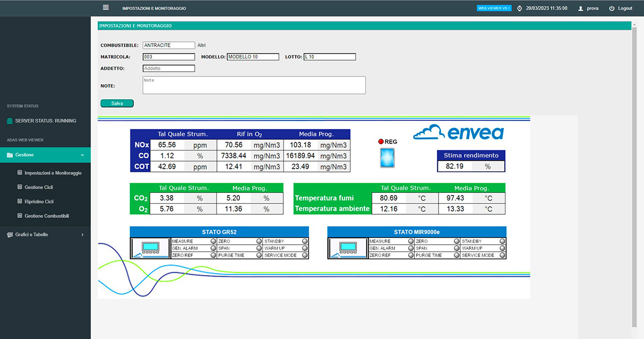Click the GR52 MEASURE status LED
Screen dimensions: 644x339
coord(213,242)
